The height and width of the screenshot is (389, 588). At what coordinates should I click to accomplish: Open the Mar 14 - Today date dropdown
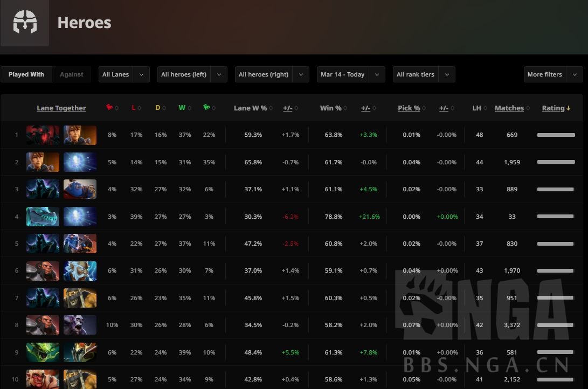(350, 74)
